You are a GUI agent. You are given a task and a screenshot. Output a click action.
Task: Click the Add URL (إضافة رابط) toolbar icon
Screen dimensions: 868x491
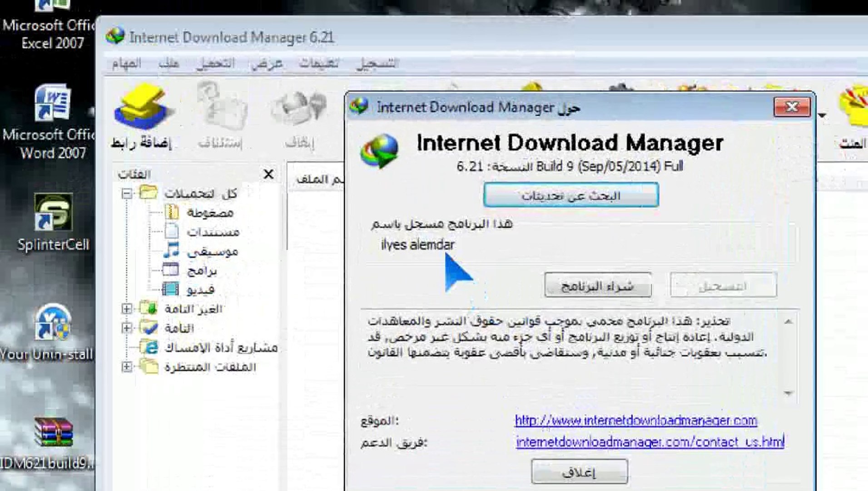pyautogui.click(x=143, y=107)
